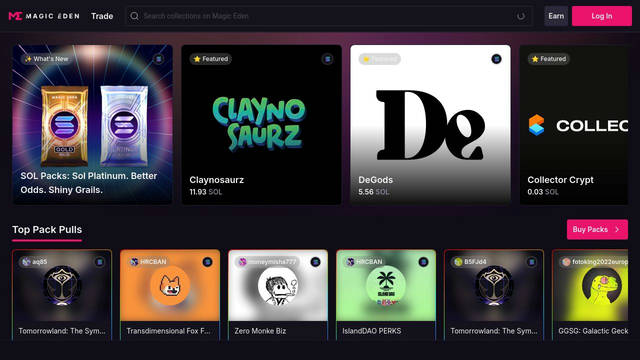Click the chevron arrow on Buy Packs
Screen dimensions: 640x360
(617, 229)
